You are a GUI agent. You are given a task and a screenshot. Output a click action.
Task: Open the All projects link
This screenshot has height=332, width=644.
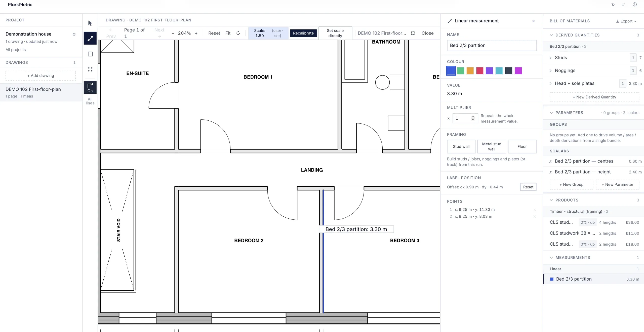(x=16, y=50)
